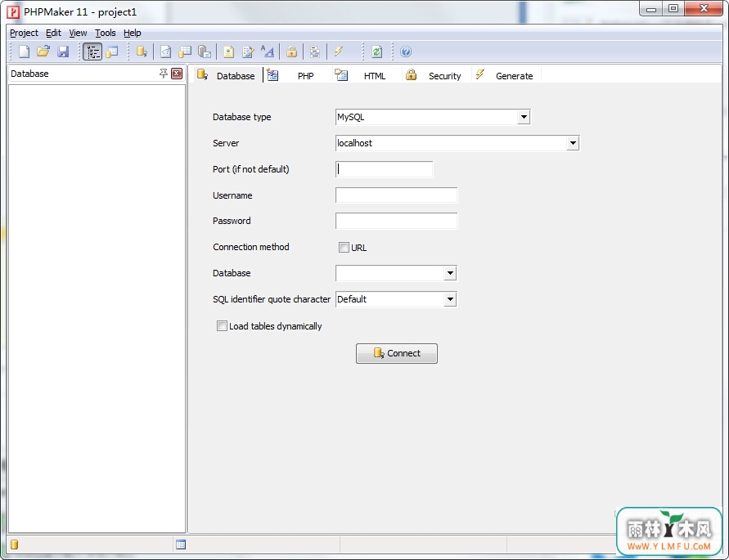This screenshot has height=560, width=729.
Task: Expand the SQL identifier quote character dropdown
Action: click(450, 299)
